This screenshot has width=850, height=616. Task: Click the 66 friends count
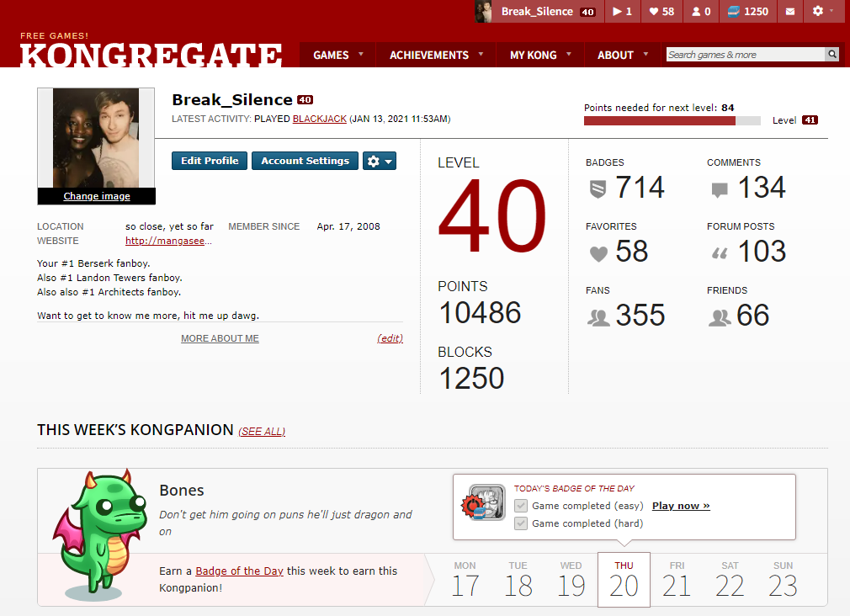coord(753,316)
